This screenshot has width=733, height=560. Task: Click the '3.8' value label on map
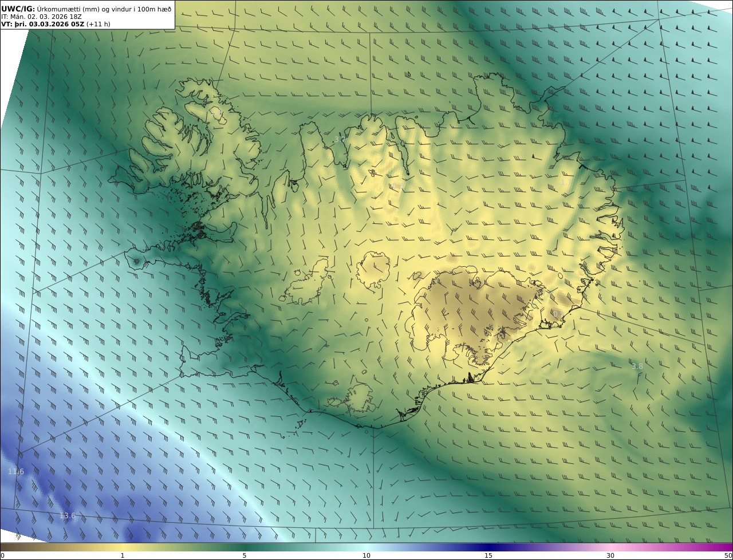[637, 366]
